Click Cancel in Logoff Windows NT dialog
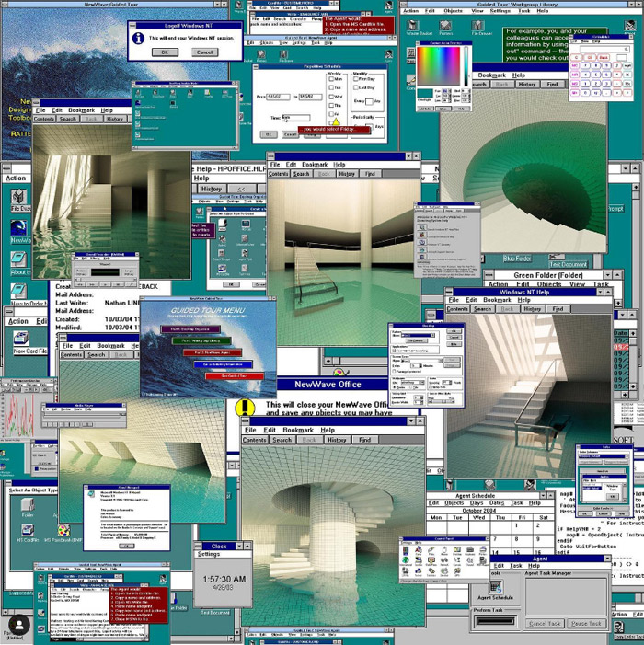 (204, 52)
